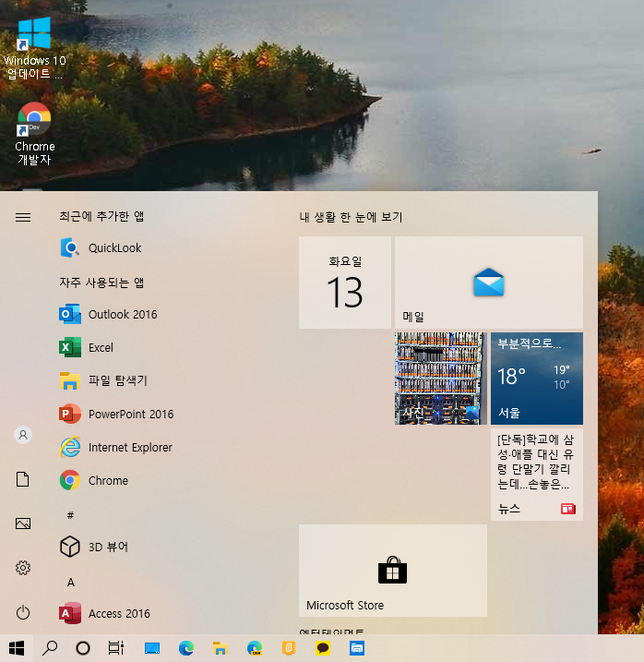Open Excel from frequently used apps

[100, 348]
